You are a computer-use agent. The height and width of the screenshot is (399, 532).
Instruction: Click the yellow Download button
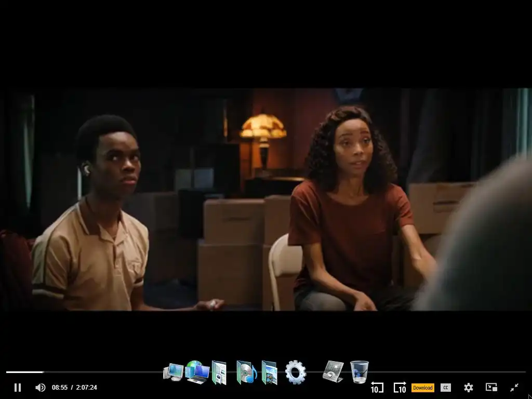coord(423,388)
